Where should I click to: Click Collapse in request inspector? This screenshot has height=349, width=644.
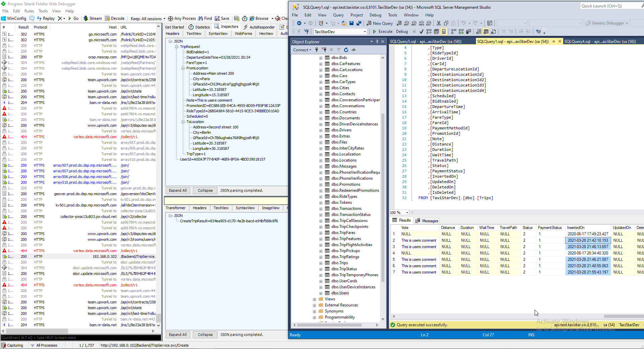tap(205, 190)
